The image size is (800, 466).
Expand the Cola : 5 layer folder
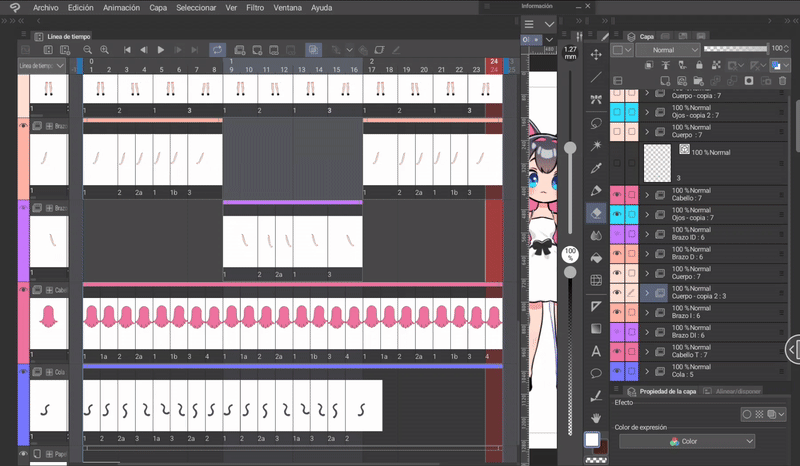click(x=647, y=371)
